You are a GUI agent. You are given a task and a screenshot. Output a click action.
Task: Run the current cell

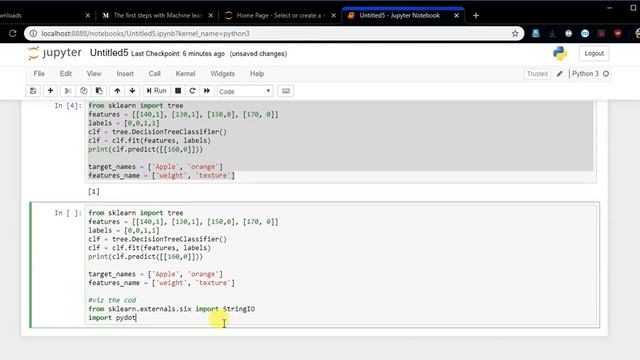coord(156,91)
